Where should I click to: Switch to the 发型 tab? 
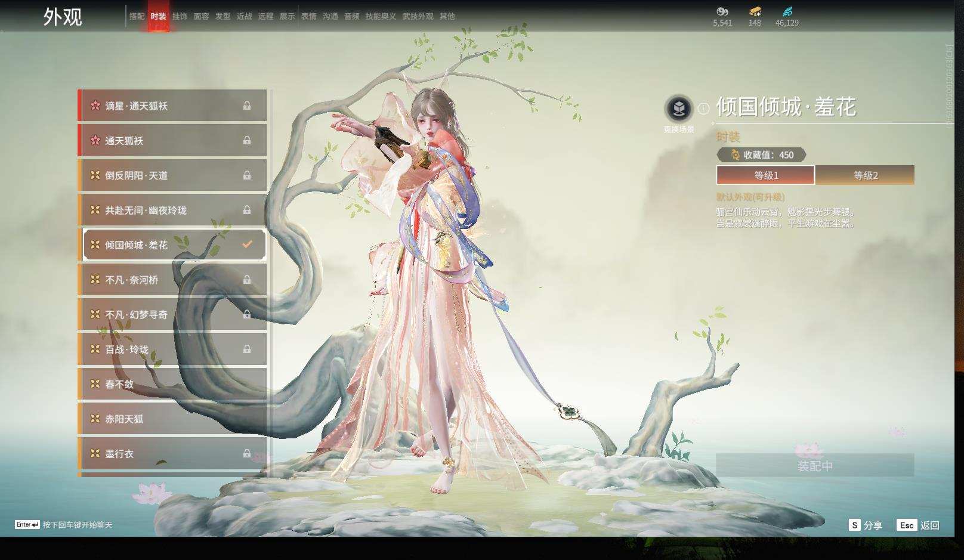[223, 16]
